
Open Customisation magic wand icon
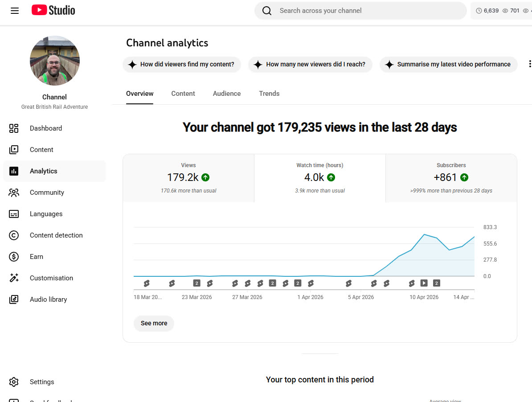click(14, 278)
